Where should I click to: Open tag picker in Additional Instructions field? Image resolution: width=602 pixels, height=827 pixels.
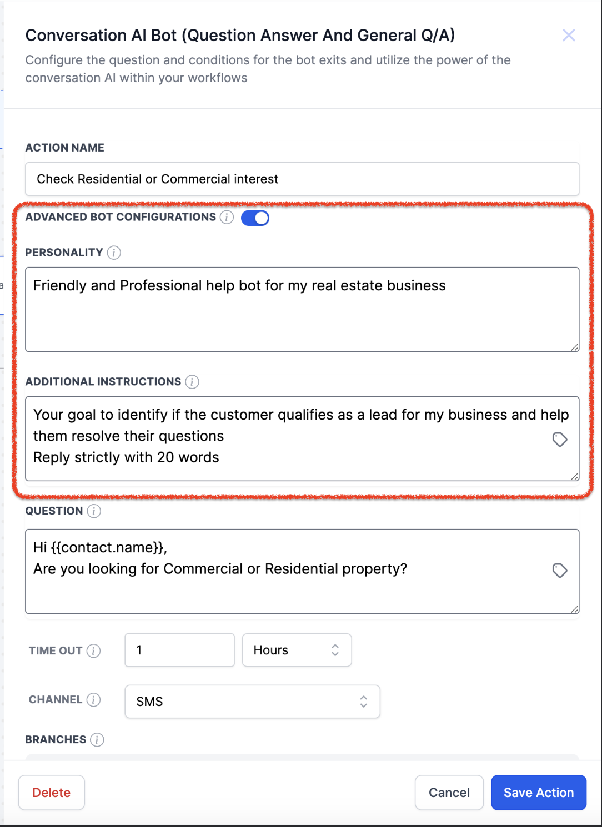(x=560, y=440)
